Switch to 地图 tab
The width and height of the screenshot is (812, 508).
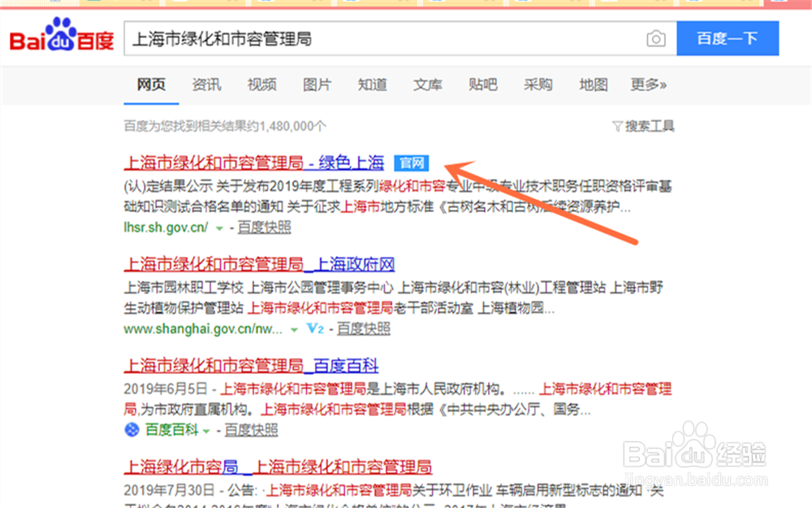(x=594, y=85)
